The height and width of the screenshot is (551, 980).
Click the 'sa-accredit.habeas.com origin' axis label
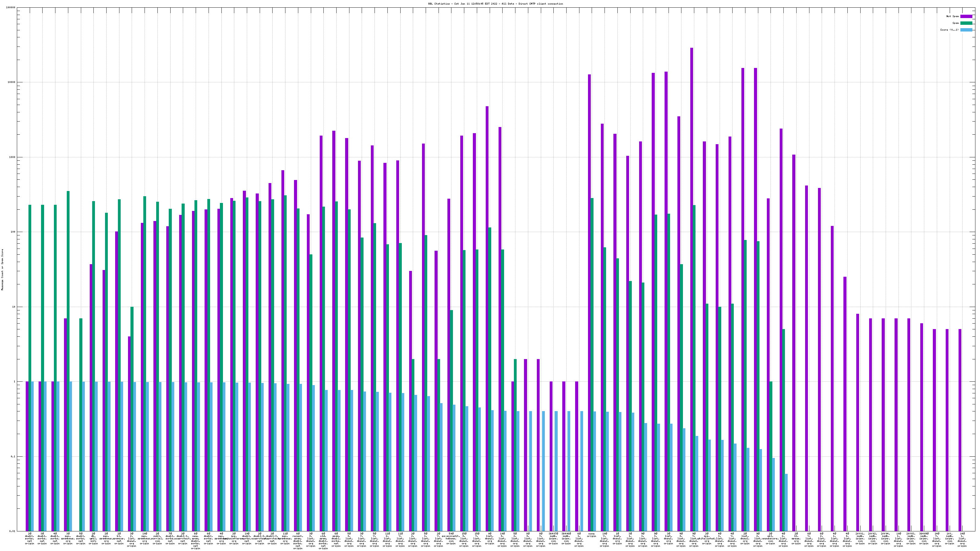(x=451, y=538)
